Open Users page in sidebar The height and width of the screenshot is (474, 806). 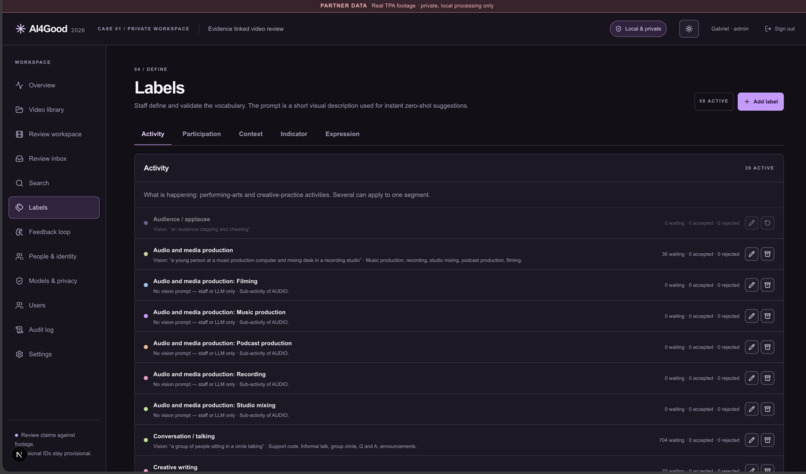tap(53, 305)
